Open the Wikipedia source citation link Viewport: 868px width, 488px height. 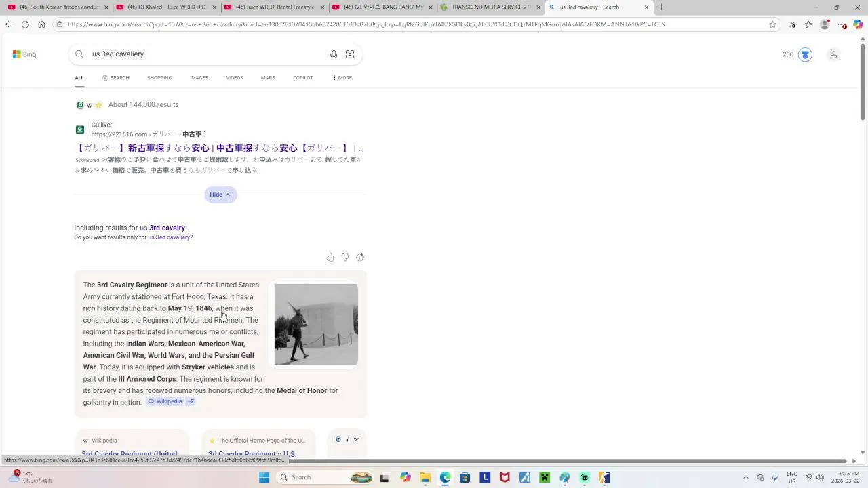[x=165, y=401]
